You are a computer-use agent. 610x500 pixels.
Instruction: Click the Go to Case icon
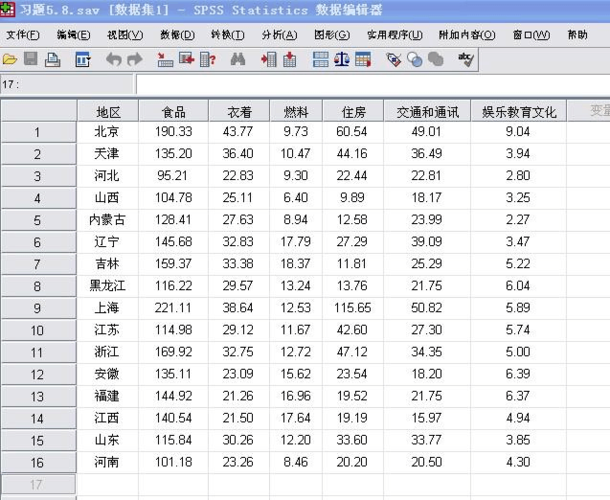165,60
